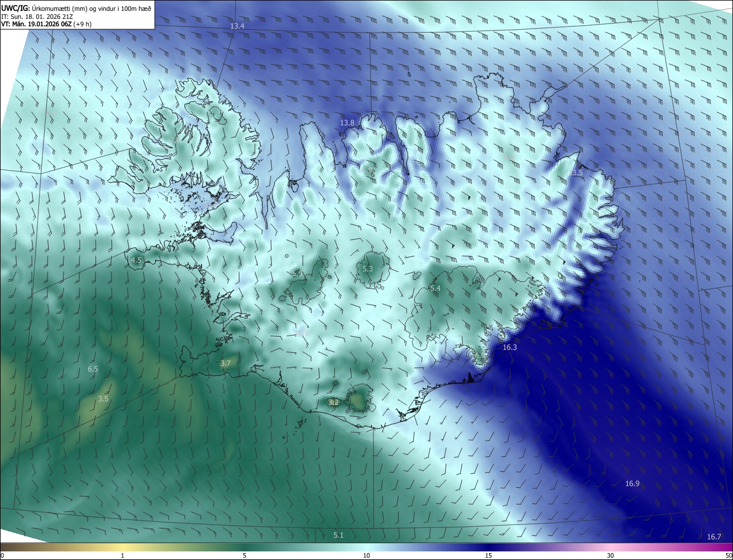Click the value label 5.1 above the color scale
The height and width of the screenshot is (560, 733).
pos(338,535)
